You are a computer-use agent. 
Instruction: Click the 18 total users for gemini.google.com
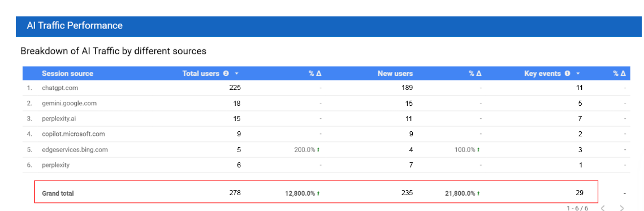point(237,104)
